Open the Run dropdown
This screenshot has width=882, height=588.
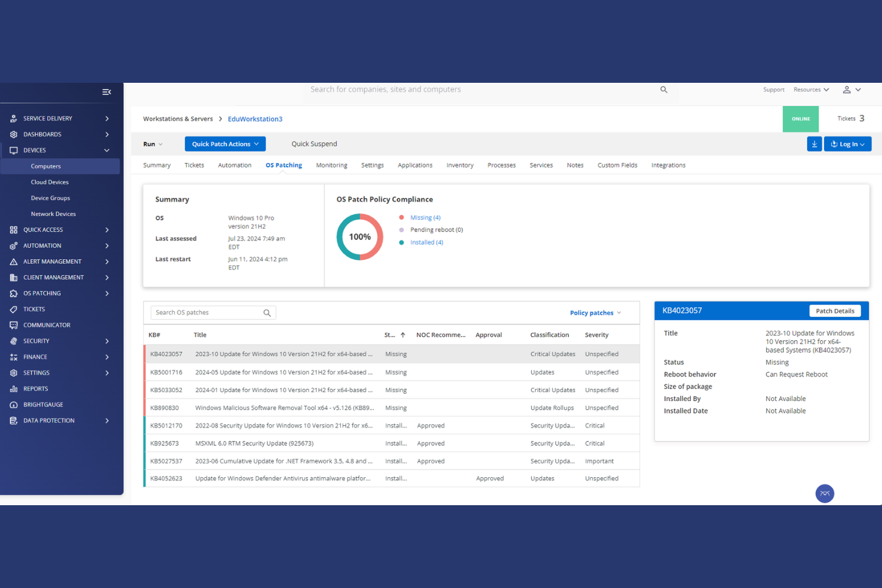click(x=153, y=144)
